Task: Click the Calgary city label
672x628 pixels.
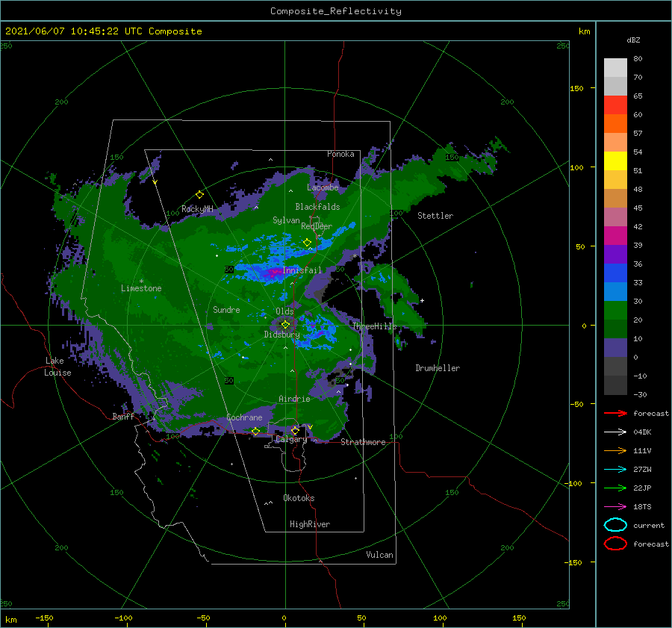Action: [x=291, y=439]
